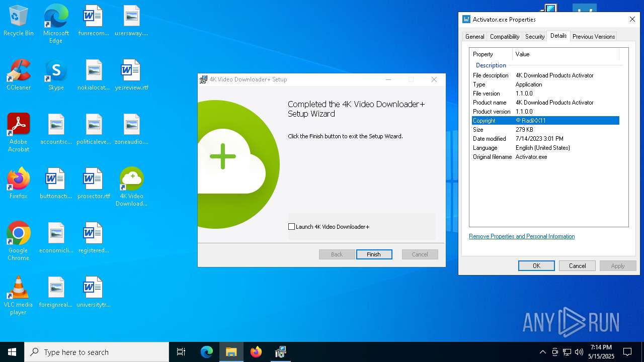Viewport: 644px width, 362px height.
Task: Open the Recycle Bin desktop icon
Action: pos(19,21)
